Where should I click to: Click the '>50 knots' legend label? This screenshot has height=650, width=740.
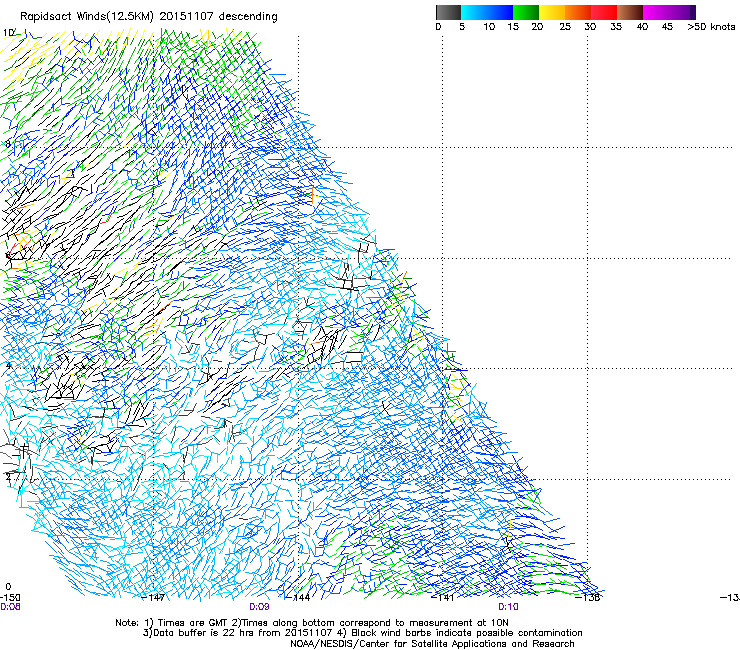[x=711, y=27]
